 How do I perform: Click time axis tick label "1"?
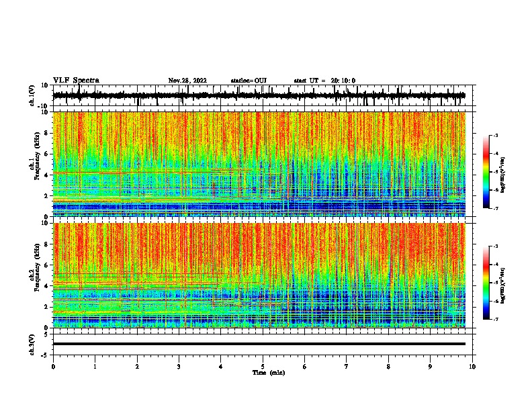click(x=95, y=367)
